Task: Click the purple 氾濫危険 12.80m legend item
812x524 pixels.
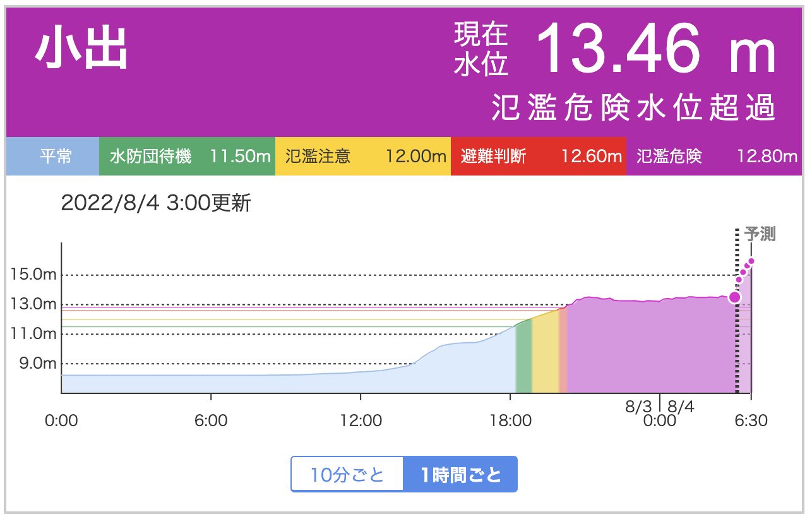Action: point(716,157)
